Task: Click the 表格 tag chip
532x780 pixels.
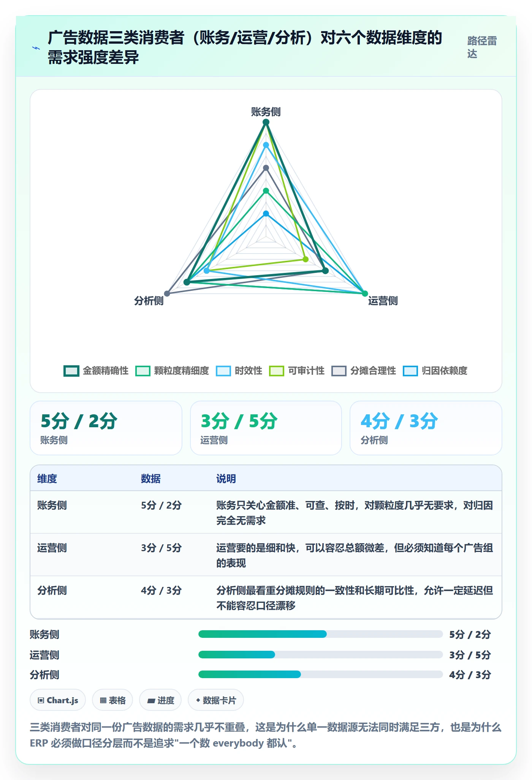Action: [x=112, y=700]
